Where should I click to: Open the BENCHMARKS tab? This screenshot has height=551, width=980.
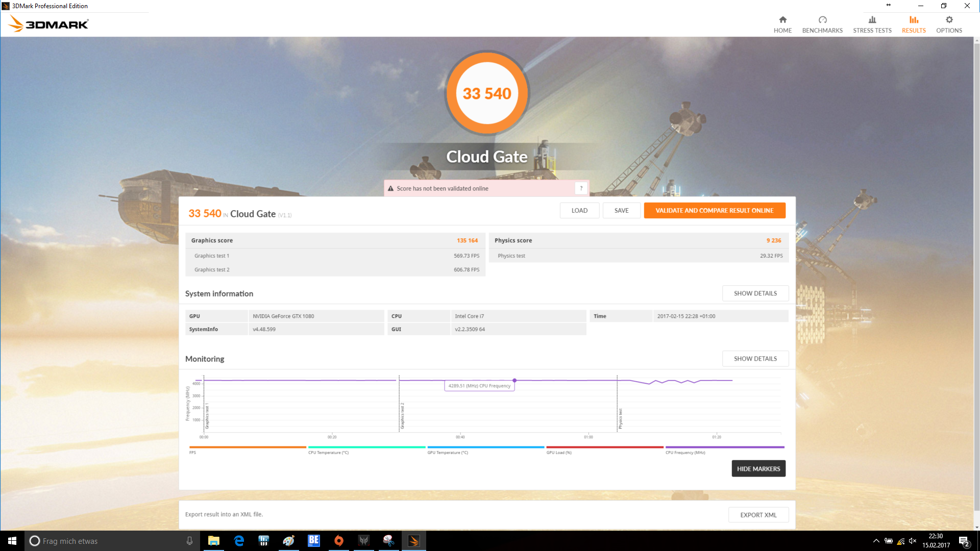click(x=822, y=24)
